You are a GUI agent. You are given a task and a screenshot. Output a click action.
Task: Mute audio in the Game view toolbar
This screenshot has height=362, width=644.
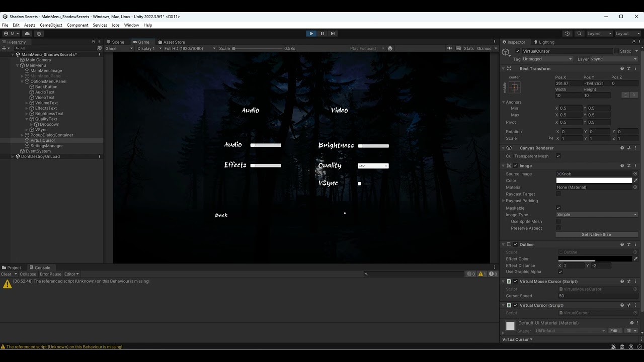(450, 48)
